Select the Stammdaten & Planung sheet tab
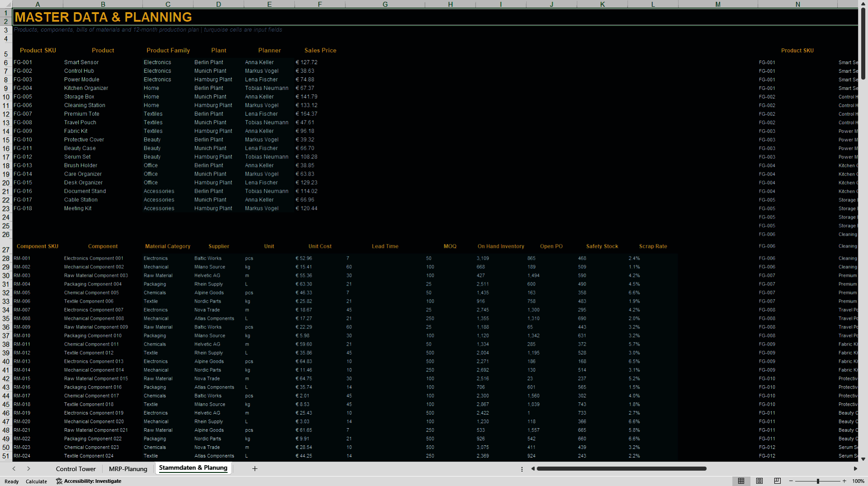Screen dimensions: 868x486 click(x=193, y=468)
